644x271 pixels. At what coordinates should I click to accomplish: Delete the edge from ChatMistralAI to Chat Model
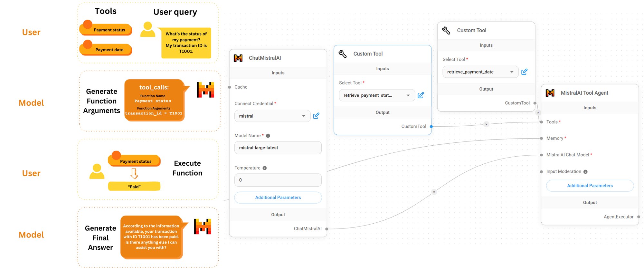(x=434, y=192)
